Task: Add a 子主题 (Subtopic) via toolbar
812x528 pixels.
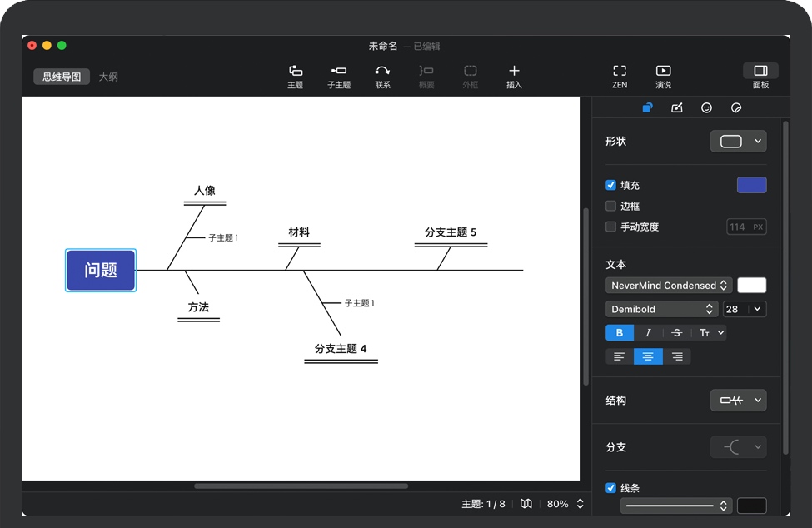Action: point(339,76)
